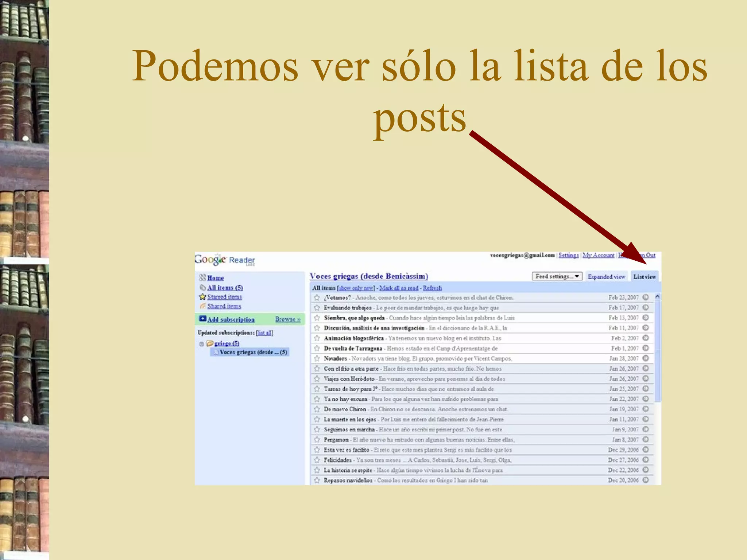Open Starred items link
747x560 pixels.
225,297
